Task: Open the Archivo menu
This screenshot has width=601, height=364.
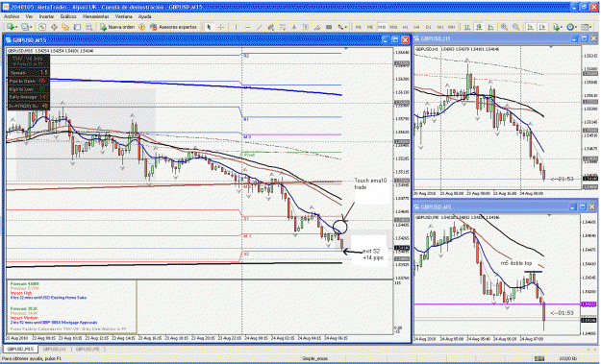Action: tap(12, 16)
